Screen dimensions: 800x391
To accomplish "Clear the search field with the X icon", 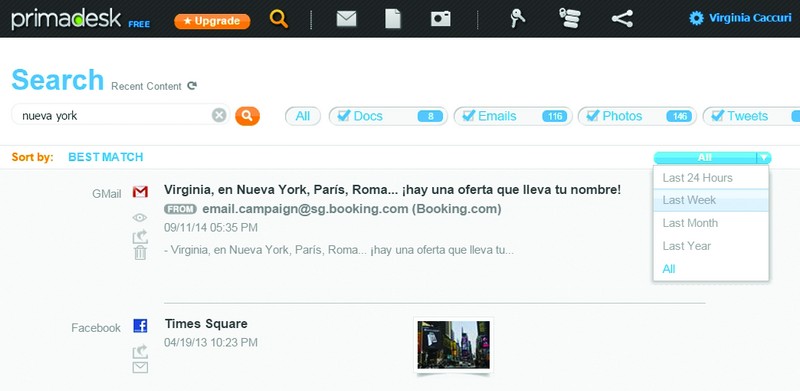I will (x=219, y=116).
